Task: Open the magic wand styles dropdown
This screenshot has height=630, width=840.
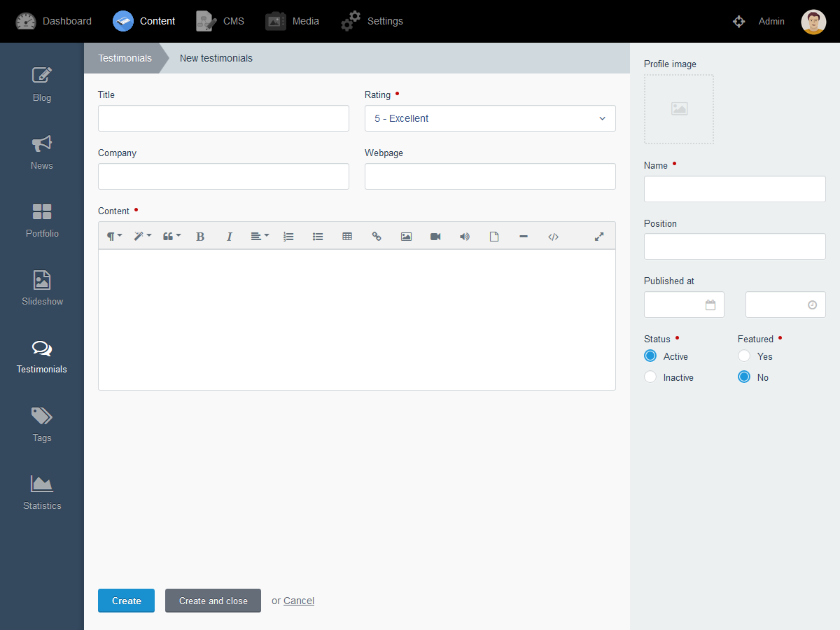Action: (143, 237)
